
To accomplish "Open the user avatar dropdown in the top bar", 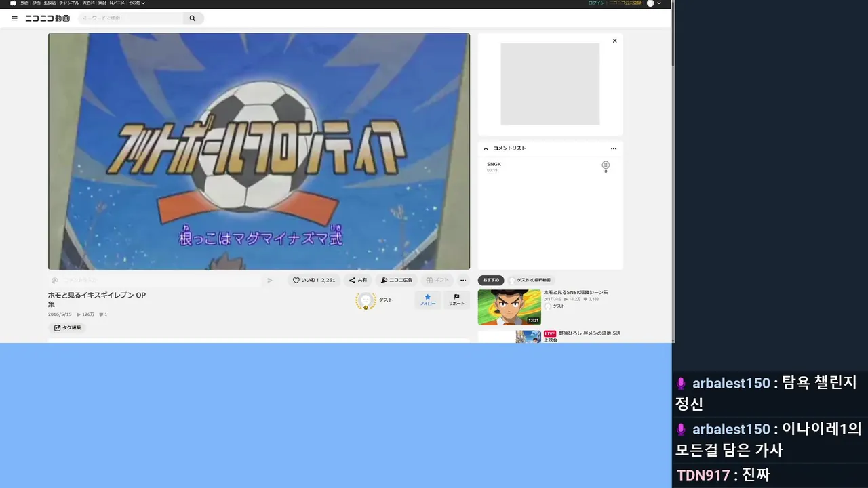I will click(x=654, y=3).
